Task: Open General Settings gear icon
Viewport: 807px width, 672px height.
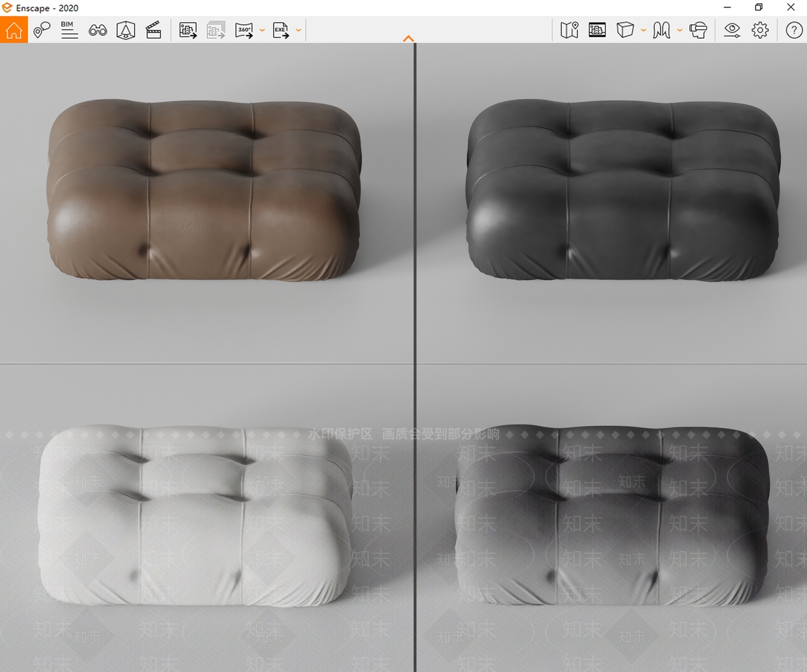Action: click(760, 30)
